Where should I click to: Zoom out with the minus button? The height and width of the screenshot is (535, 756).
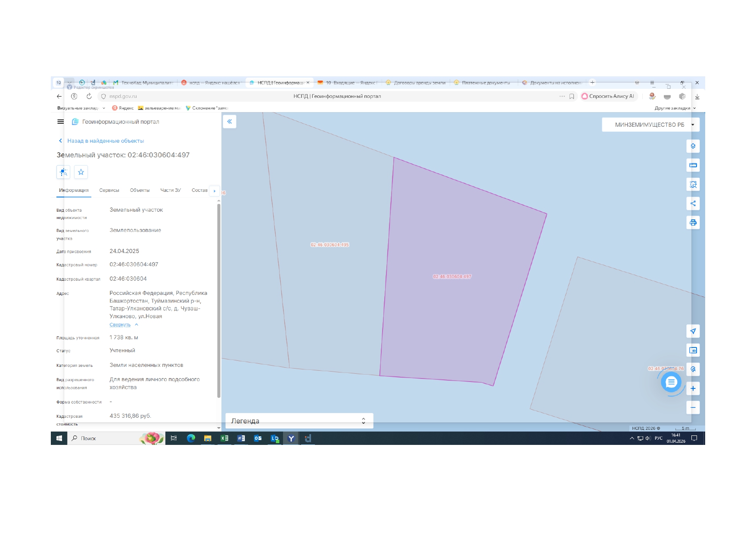(x=693, y=407)
